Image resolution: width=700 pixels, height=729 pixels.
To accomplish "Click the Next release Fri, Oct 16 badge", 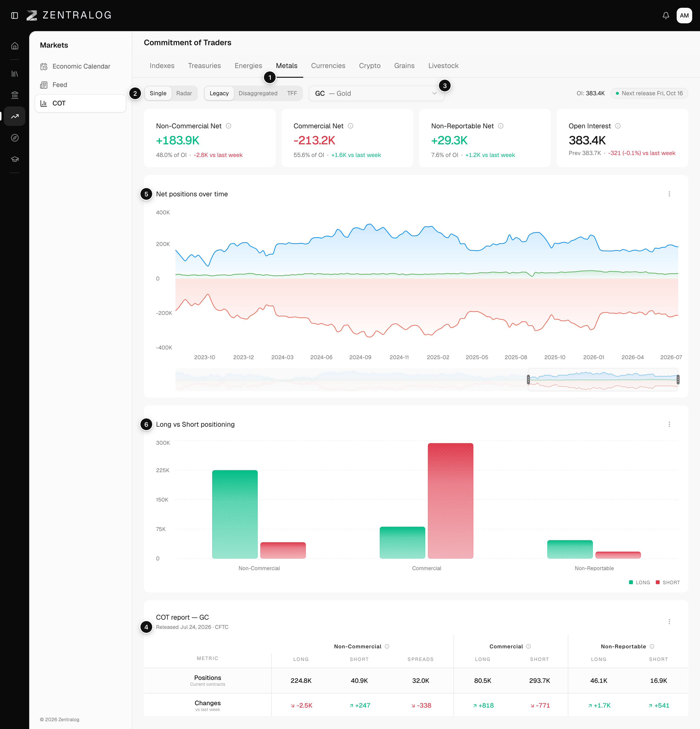I will [649, 93].
